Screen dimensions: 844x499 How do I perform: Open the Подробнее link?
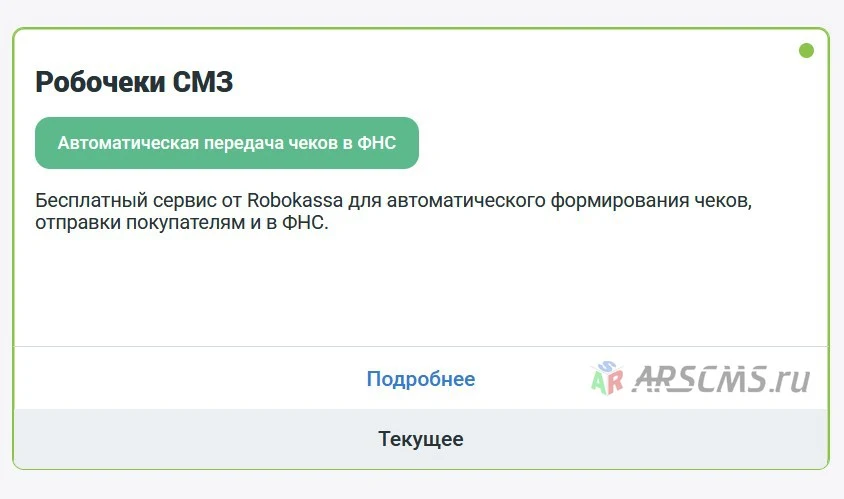point(421,379)
